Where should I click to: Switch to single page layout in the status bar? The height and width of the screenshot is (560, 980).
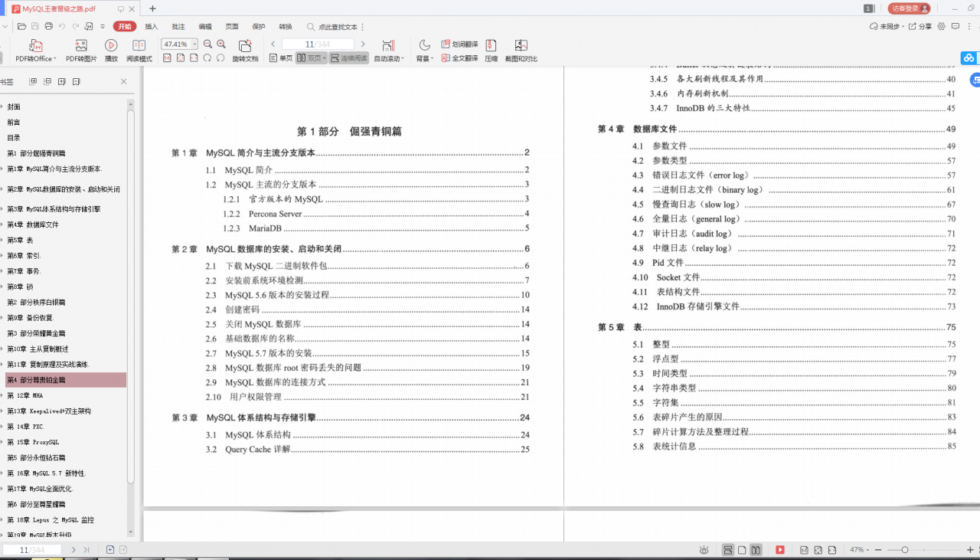pyautogui.click(x=742, y=550)
